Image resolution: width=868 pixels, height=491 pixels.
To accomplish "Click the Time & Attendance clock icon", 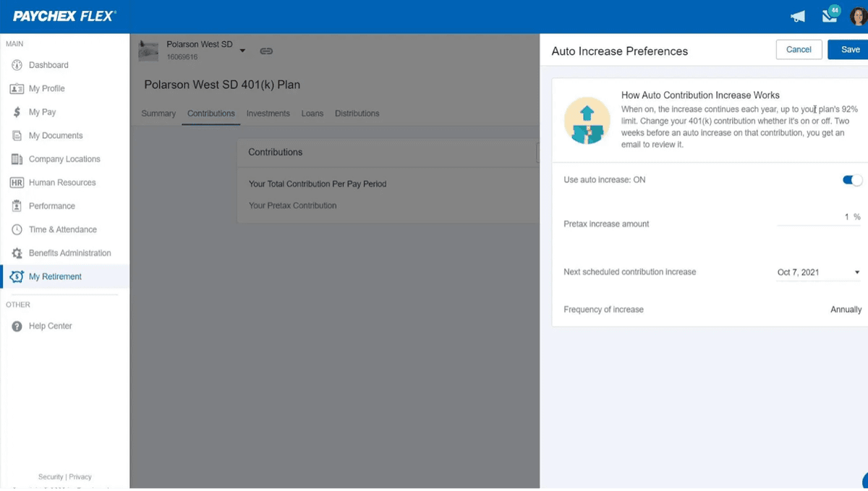I will coord(17,229).
